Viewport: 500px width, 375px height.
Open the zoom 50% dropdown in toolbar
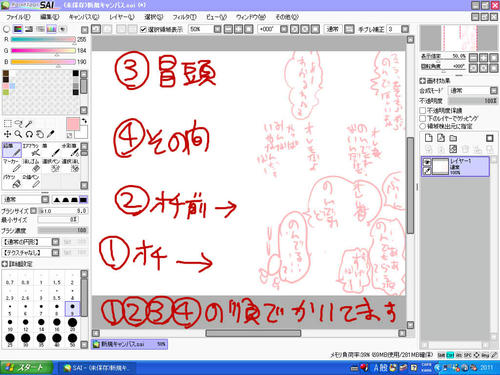click(x=217, y=29)
